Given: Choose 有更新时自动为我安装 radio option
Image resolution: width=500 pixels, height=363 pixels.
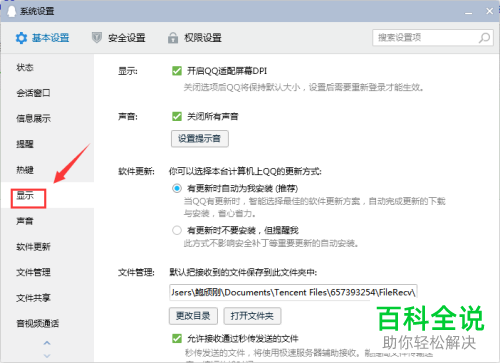Looking at the screenshot, I should pos(177,188).
